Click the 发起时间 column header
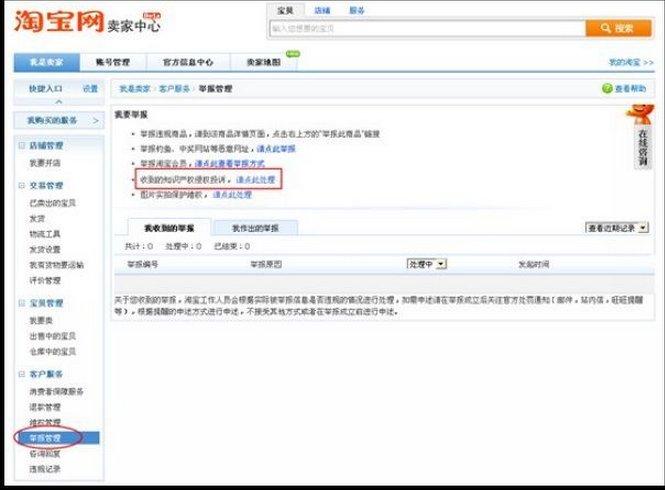 (534, 264)
